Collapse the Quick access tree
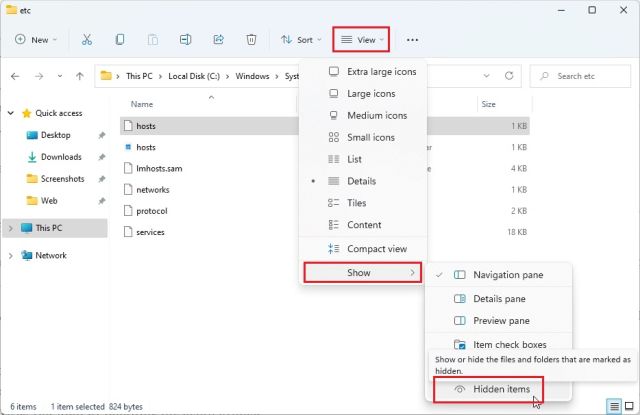 coord(11,113)
